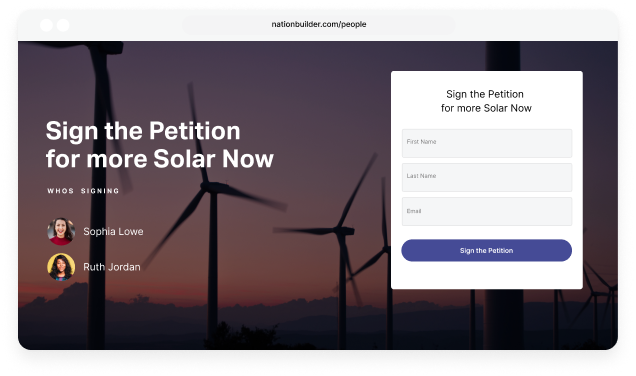Click the Ruth Jordan name
Viewport: 636px width, 376px height.
(x=112, y=267)
